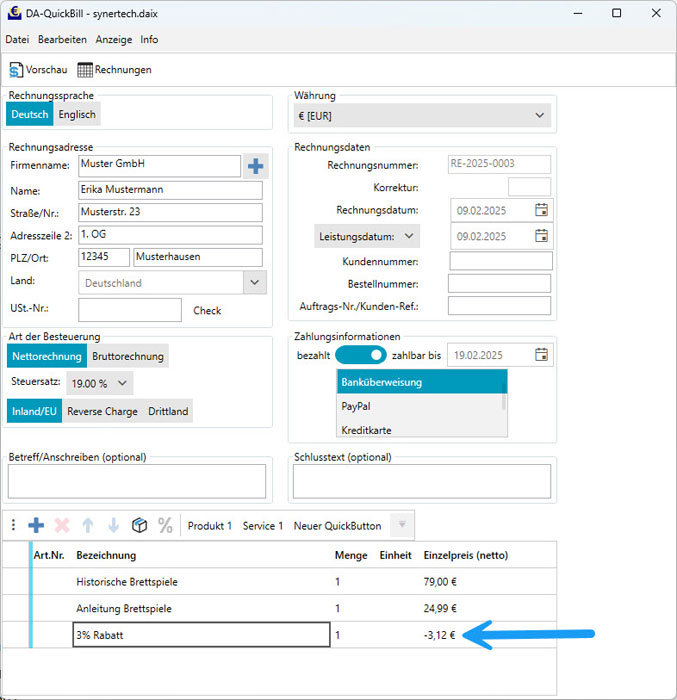The height and width of the screenshot is (700, 677).
Task: Click the 79,00 € price cell
Action: click(440, 582)
